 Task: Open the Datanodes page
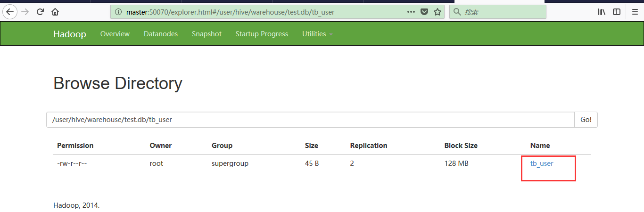point(161,34)
